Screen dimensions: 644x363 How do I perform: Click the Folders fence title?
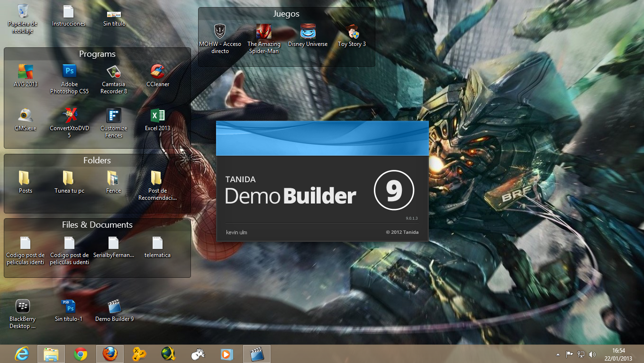pos(97,160)
